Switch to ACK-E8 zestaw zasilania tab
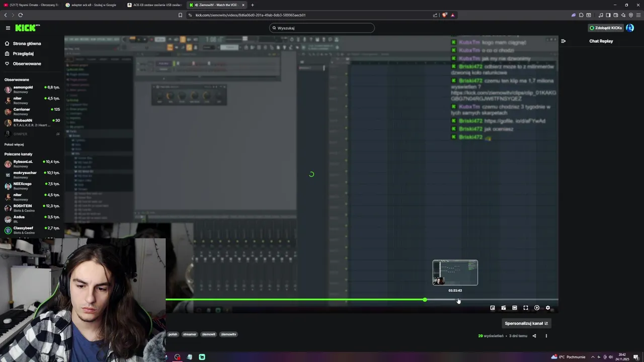 (x=155, y=5)
